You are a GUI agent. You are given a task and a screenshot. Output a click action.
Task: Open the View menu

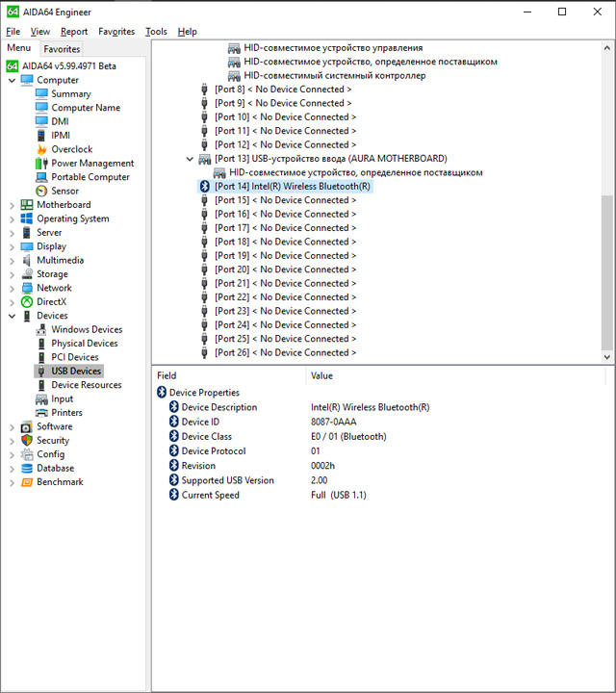(x=39, y=32)
